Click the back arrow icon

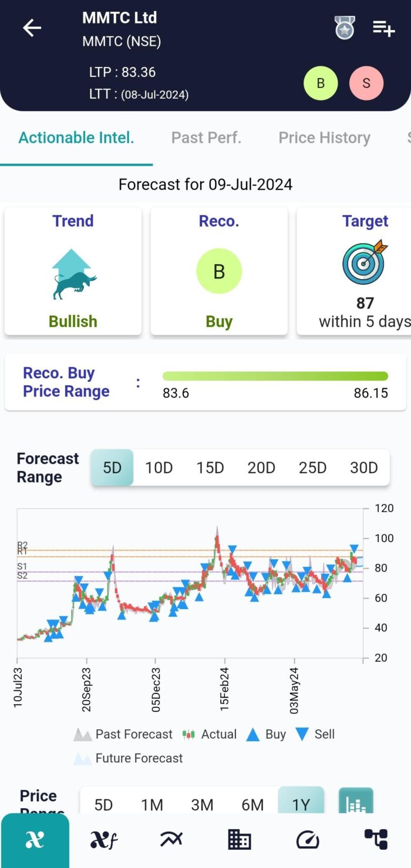pos(32,28)
